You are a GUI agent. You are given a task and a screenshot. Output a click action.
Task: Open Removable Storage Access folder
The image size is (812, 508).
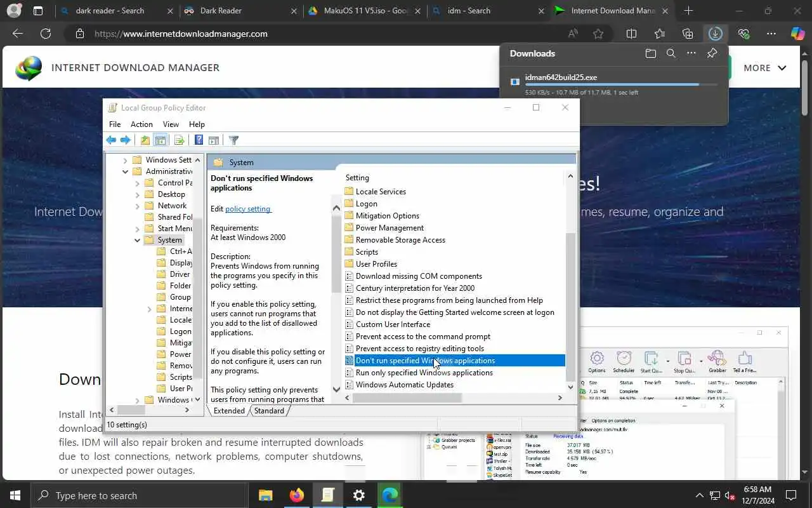(x=400, y=240)
